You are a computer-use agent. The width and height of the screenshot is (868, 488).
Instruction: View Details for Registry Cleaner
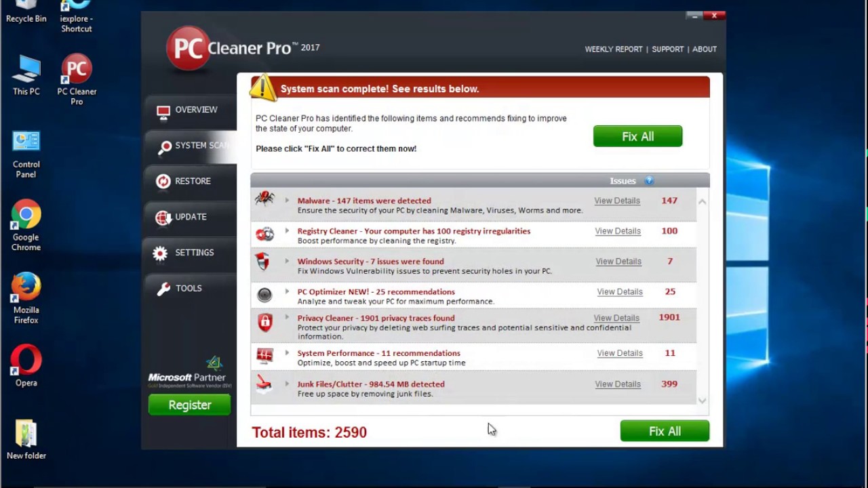coord(618,231)
